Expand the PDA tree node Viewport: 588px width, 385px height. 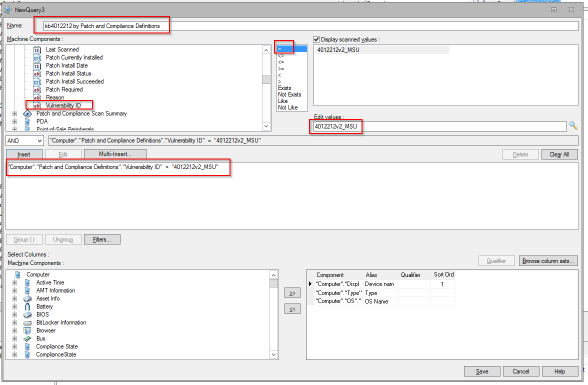(14, 121)
